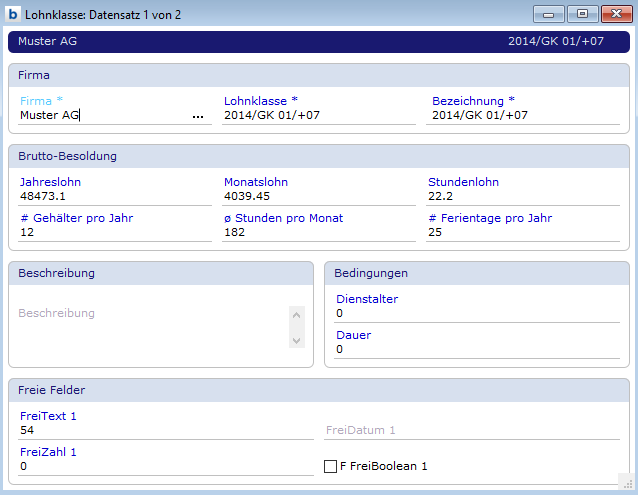The image size is (638, 495).
Task: Focus the Monatslohn field
Action: [x=318, y=196]
